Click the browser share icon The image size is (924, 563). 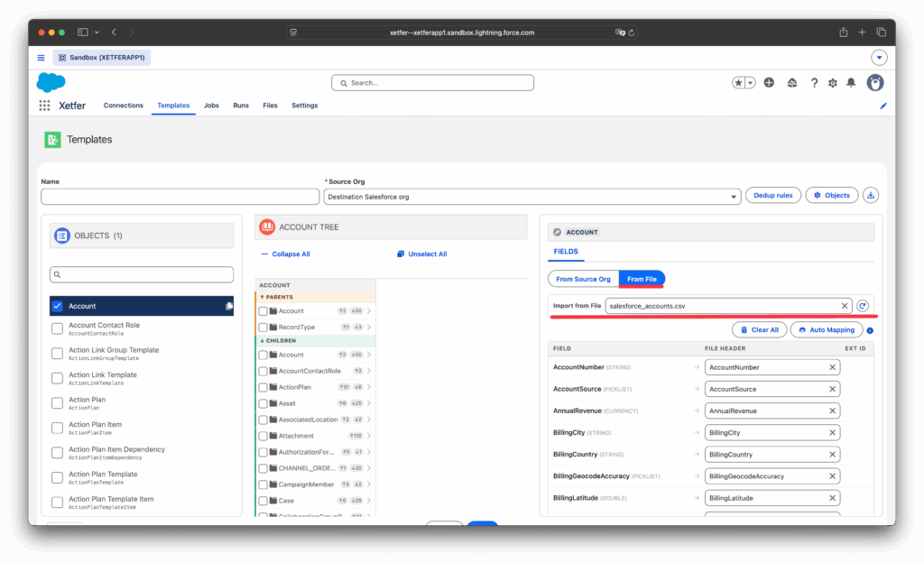pos(844,32)
